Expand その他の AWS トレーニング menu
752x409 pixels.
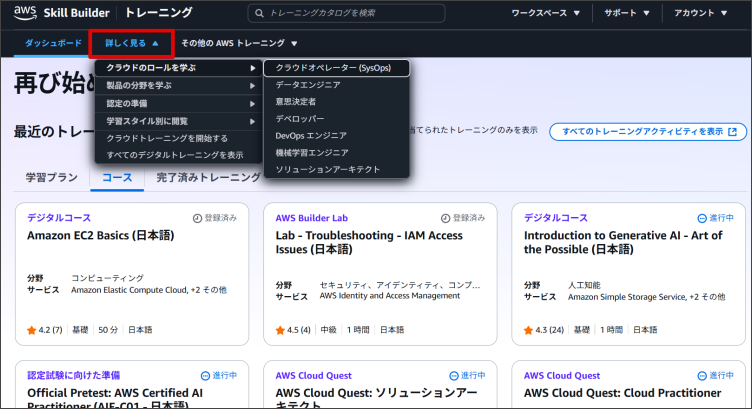239,44
